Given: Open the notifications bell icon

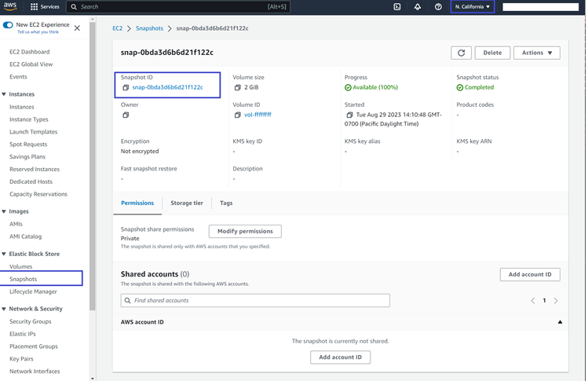Looking at the screenshot, I should pyautogui.click(x=418, y=7).
